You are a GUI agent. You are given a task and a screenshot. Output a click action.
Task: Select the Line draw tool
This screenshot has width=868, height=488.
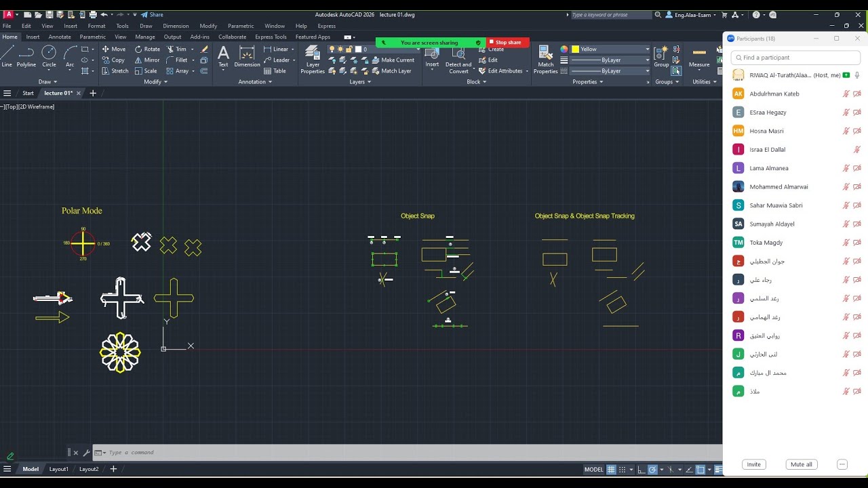7,56
